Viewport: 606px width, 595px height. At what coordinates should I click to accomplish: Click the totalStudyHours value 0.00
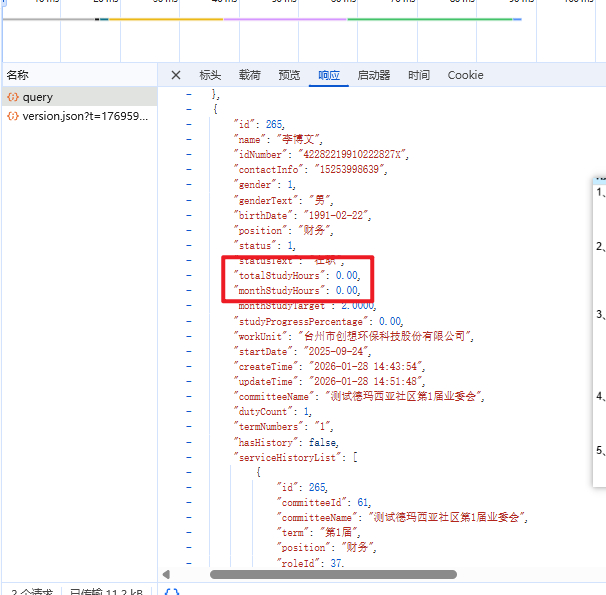click(x=347, y=275)
